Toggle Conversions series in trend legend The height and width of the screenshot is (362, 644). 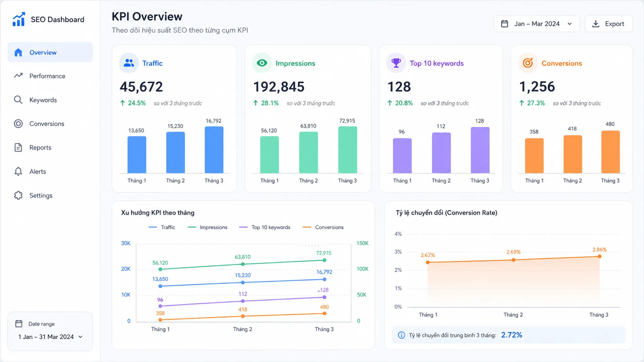[x=323, y=227]
